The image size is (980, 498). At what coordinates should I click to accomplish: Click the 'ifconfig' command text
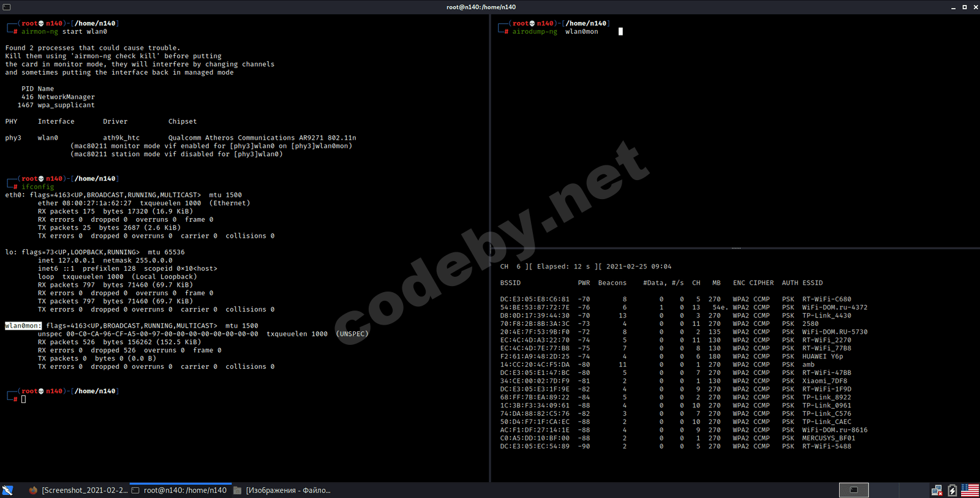point(38,187)
